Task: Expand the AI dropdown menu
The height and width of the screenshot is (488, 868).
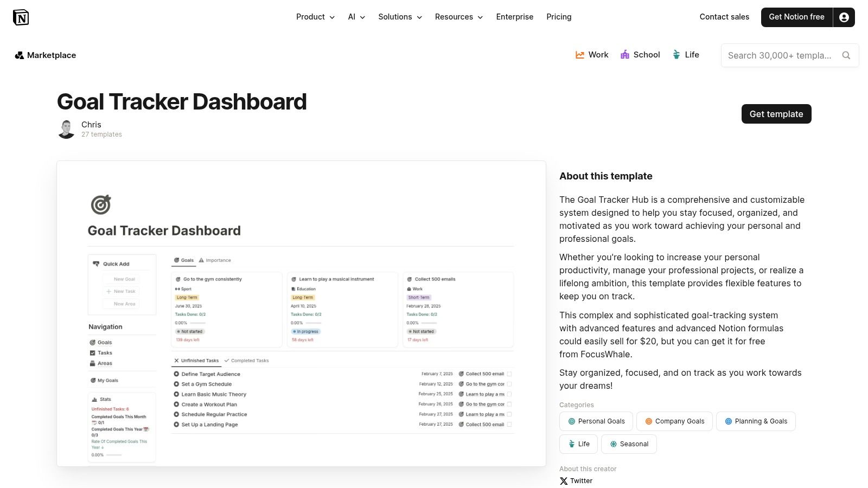Action: pos(356,17)
